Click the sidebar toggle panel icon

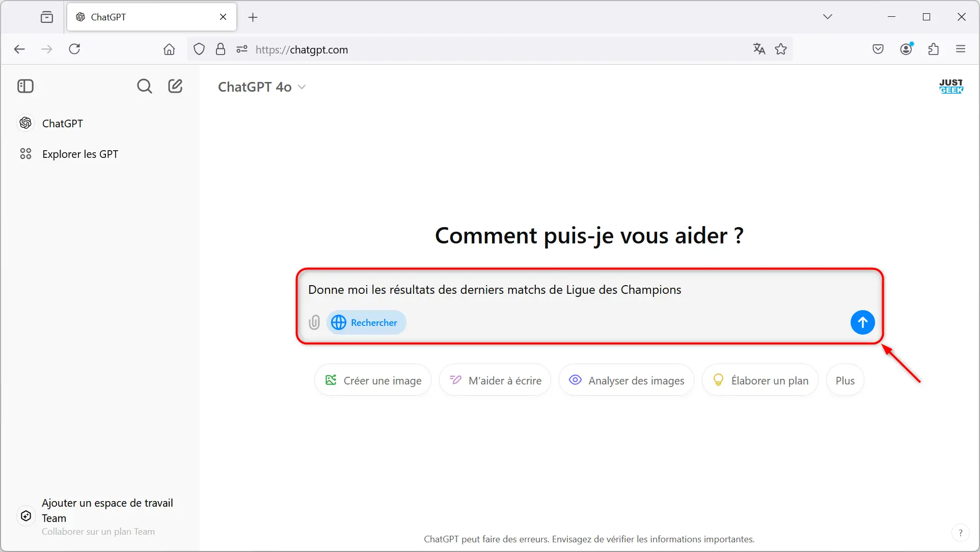25,86
